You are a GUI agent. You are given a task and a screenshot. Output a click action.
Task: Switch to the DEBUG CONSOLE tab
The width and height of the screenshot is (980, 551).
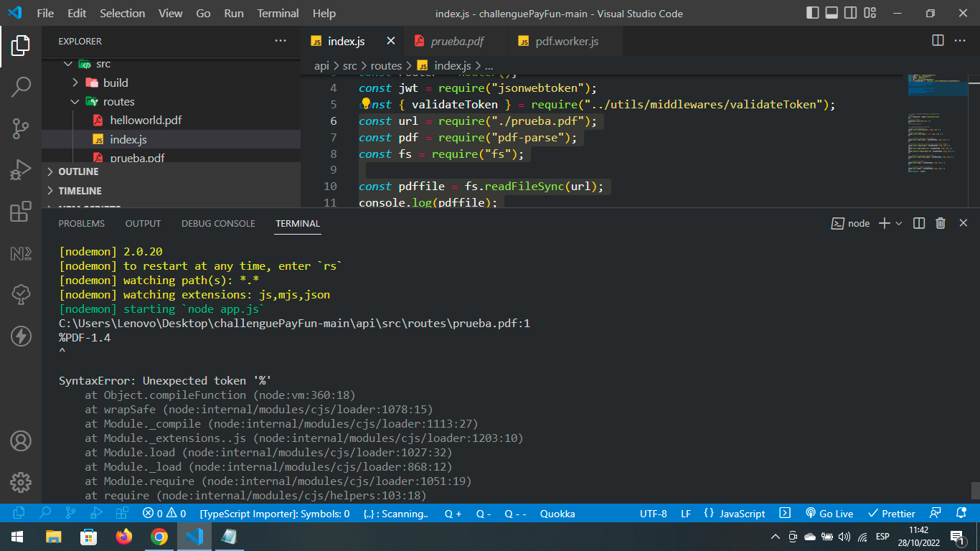tap(218, 224)
